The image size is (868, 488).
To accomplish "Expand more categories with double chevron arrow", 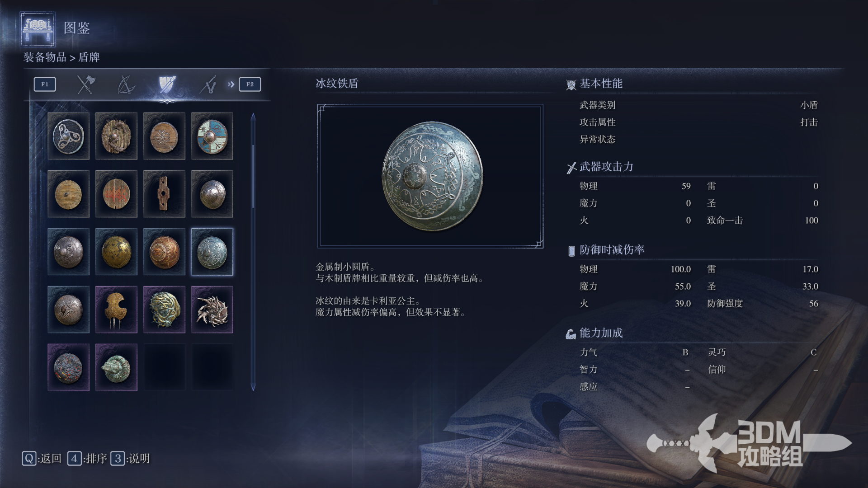I will 231,84.
